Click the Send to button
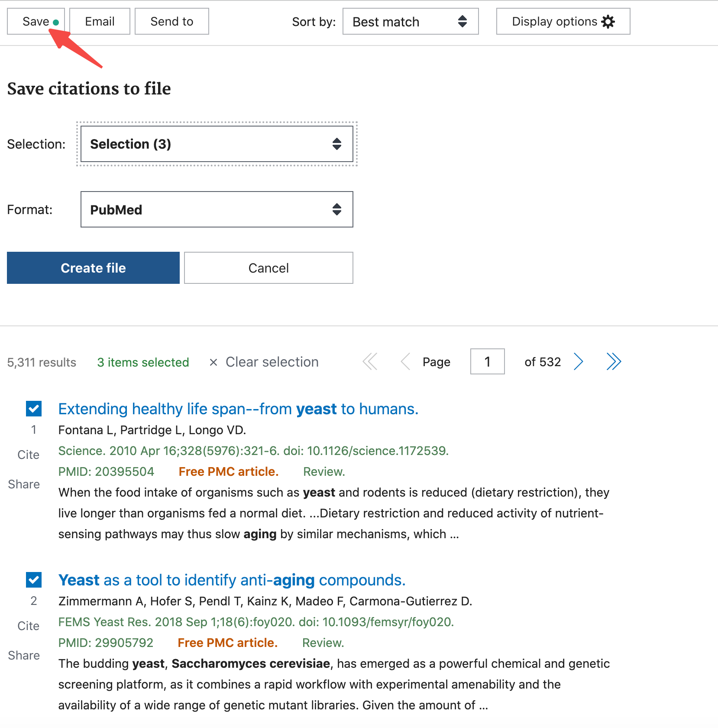718x728 pixels. [172, 21]
